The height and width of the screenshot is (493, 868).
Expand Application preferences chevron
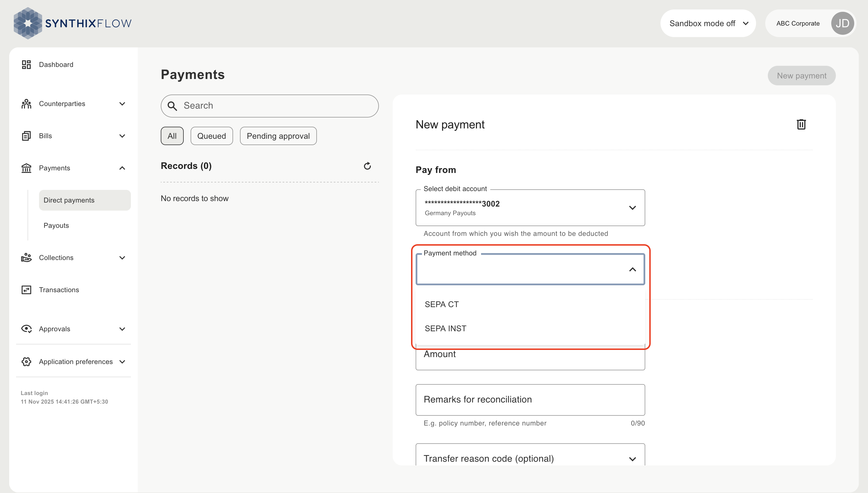tap(123, 362)
